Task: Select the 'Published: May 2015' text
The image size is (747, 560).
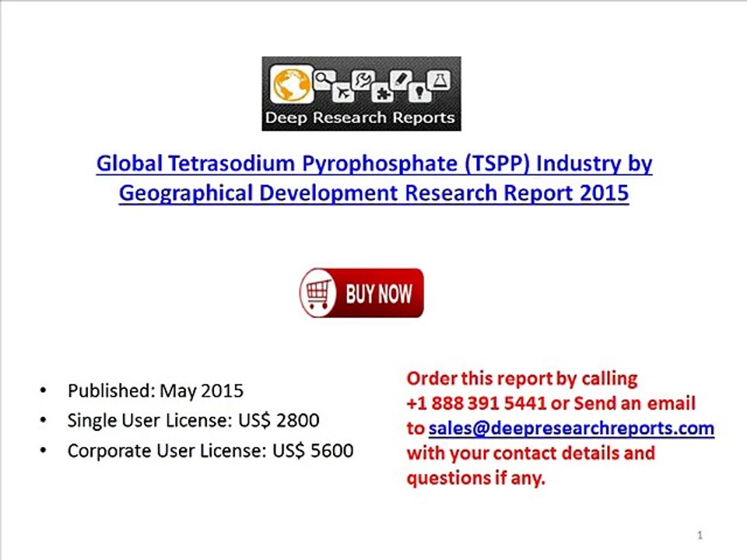Action: (x=156, y=391)
